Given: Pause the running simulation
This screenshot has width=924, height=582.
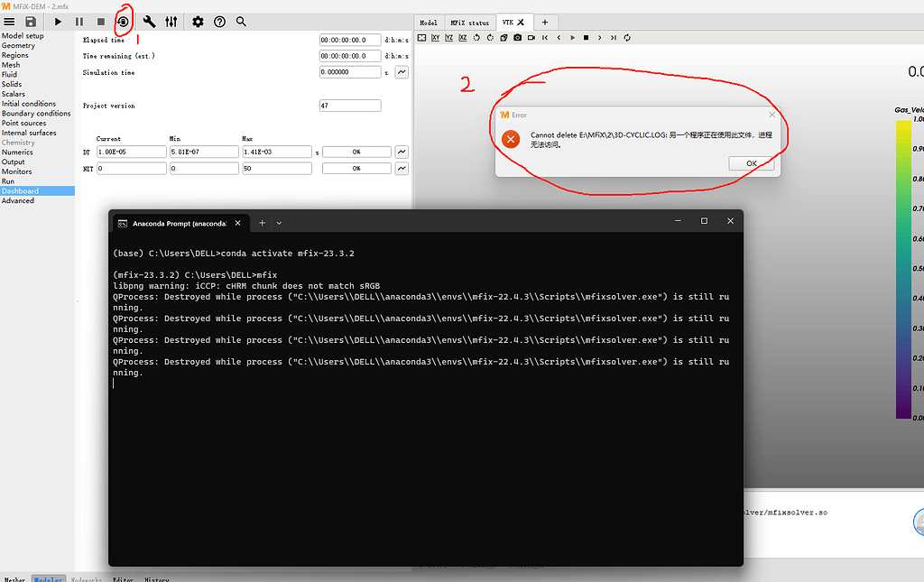Looking at the screenshot, I should pyautogui.click(x=79, y=22).
